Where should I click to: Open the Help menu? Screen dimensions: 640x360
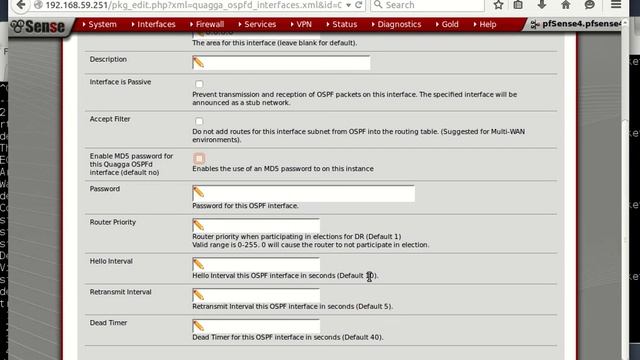(485, 24)
